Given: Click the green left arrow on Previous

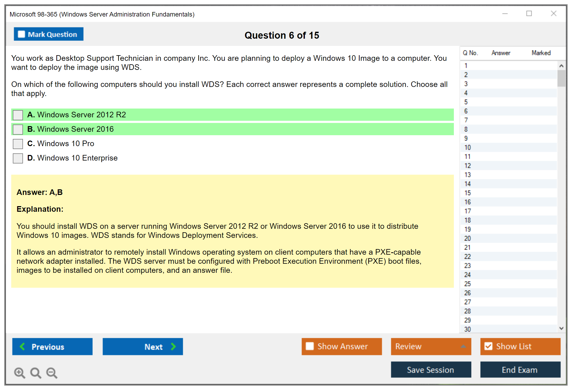Looking at the screenshot, I should (22, 346).
